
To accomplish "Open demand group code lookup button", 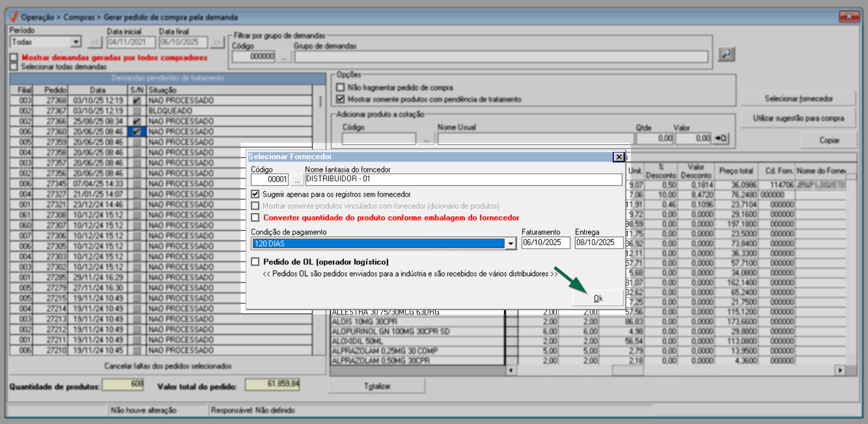I will click(x=284, y=57).
